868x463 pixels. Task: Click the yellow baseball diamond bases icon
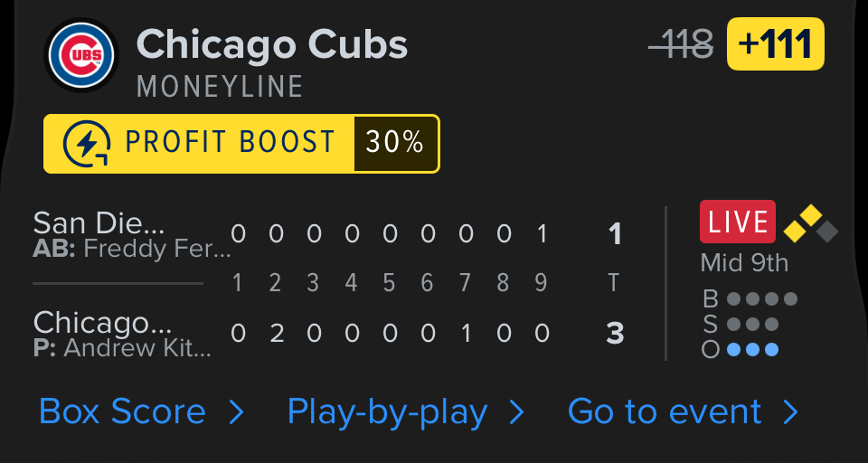810,223
